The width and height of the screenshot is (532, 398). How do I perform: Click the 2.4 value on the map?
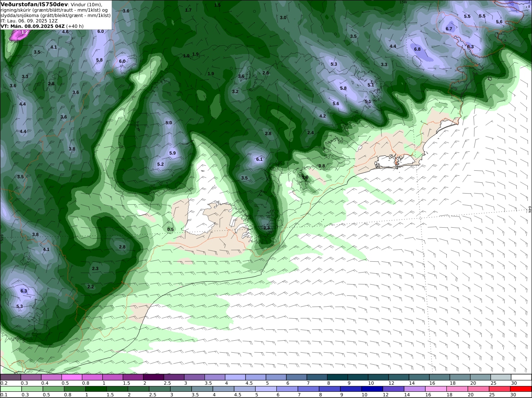click(x=310, y=133)
